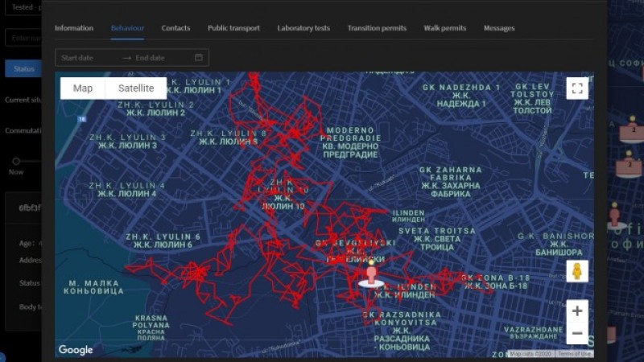The width and height of the screenshot is (644, 362).
Task: Open the Public transport tab
Action: pos(233,28)
